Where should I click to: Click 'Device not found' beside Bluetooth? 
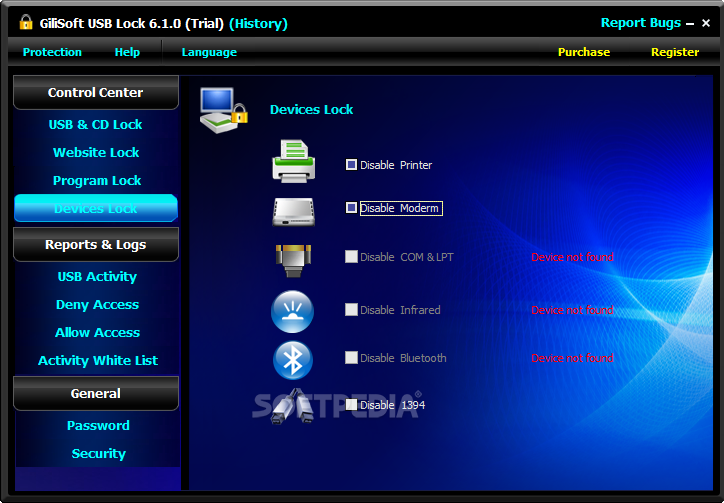pyautogui.click(x=572, y=358)
